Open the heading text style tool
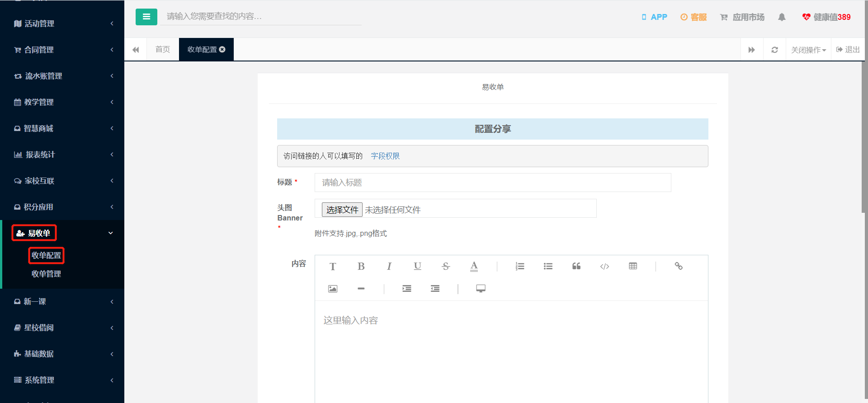 (x=333, y=266)
